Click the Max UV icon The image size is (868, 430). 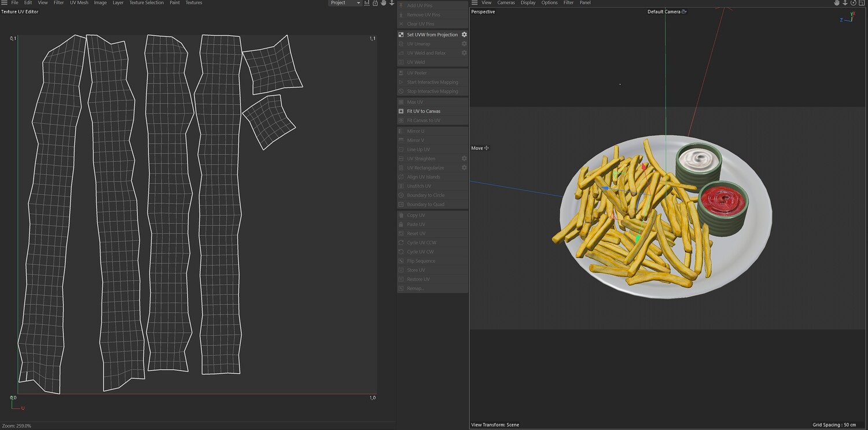(x=402, y=102)
